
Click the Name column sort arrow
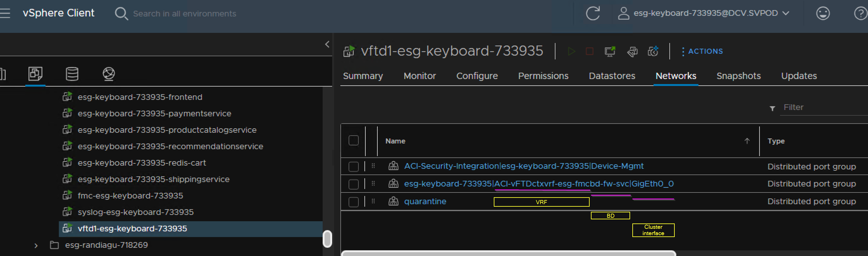tap(747, 141)
